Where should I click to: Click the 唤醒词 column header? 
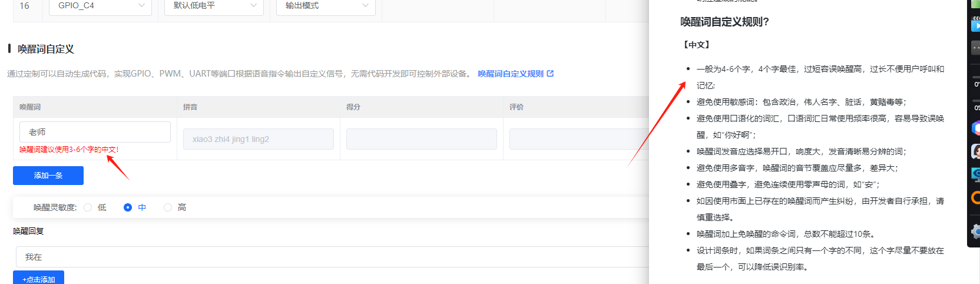click(x=30, y=107)
